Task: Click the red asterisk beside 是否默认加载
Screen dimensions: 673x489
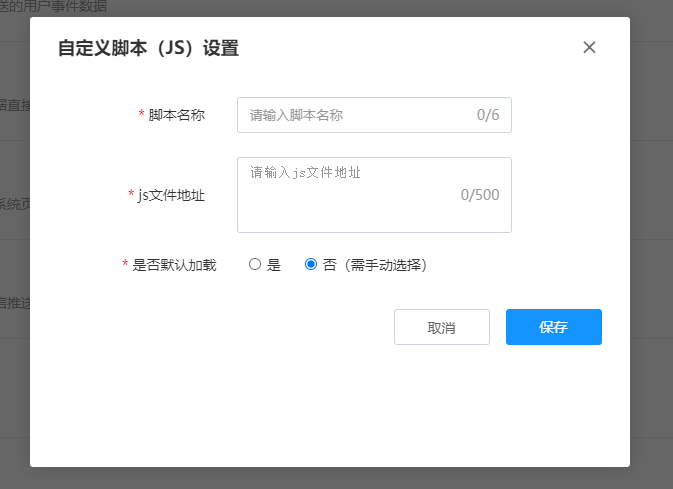Action: pyautogui.click(x=125, y=266)
